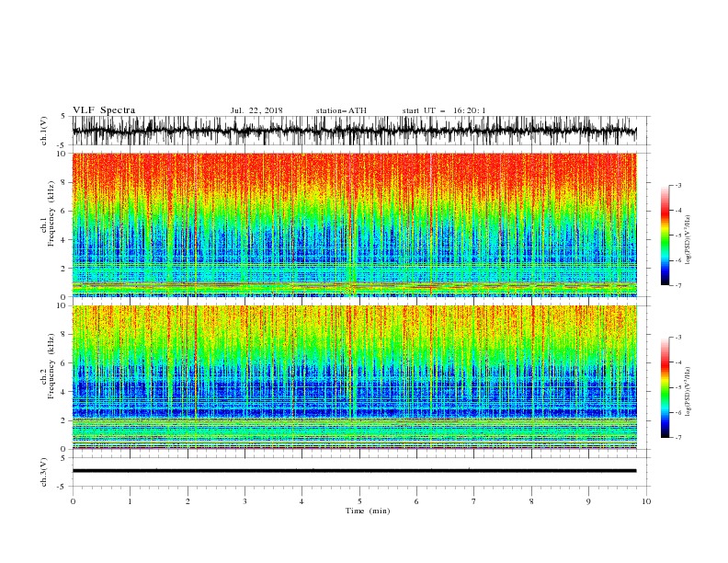Click the ch.2 spectrogram color bar
The width and height of the screenshot is (728, 563).
pyautogui.click(x=665, y=387)
